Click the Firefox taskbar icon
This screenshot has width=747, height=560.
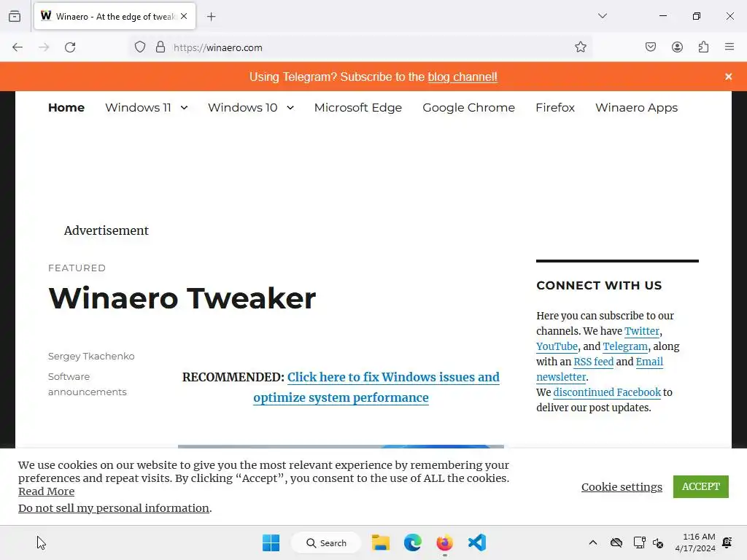coord(444,542)
